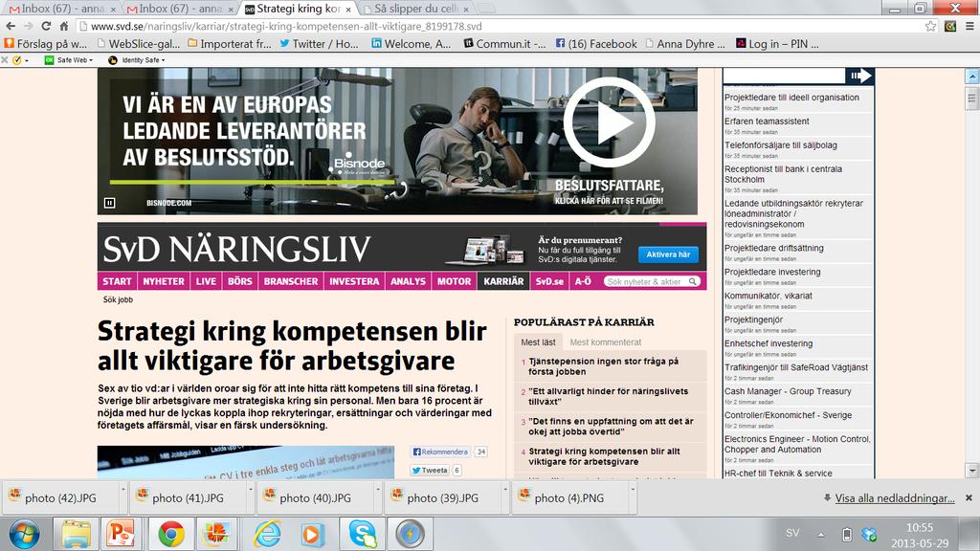Open PowerPoint from taskbar
Image resolution: width=980 pixels, height=551 pixels.
(122, 535)
